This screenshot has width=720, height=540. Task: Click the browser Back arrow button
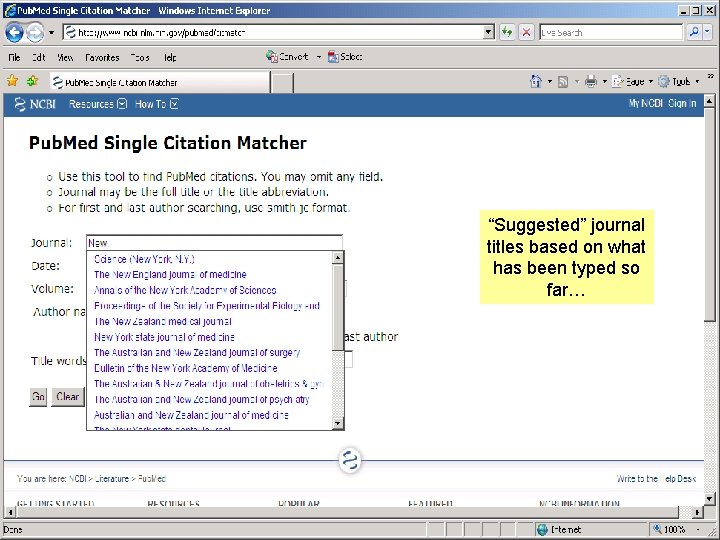pyautogui.click(x=14, y=33)
